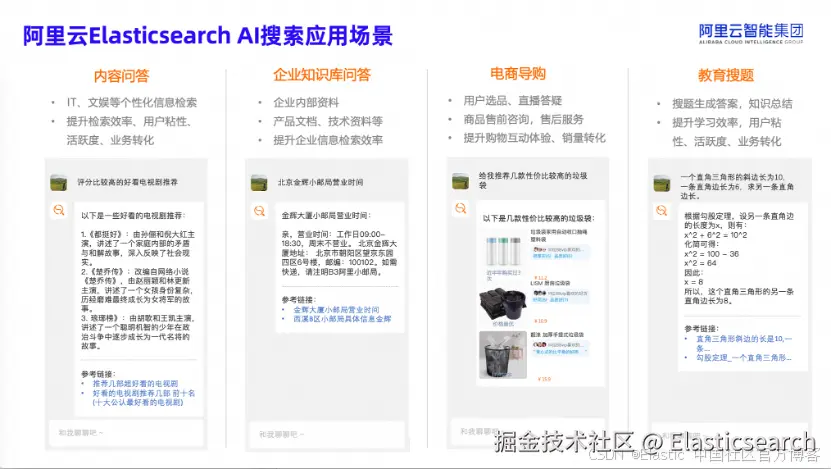
Task: Select the wire-mesh trash bin product thumbnail
Action: (x=502, y=355)
